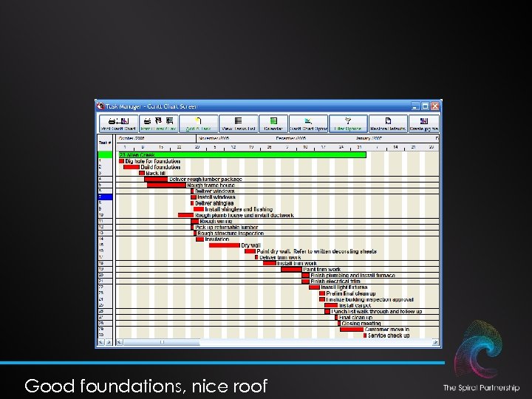Click the right arrow of the chart's horizontal scrollbar
This screenshot has width=532, height=399.
[x=435, y=342]
